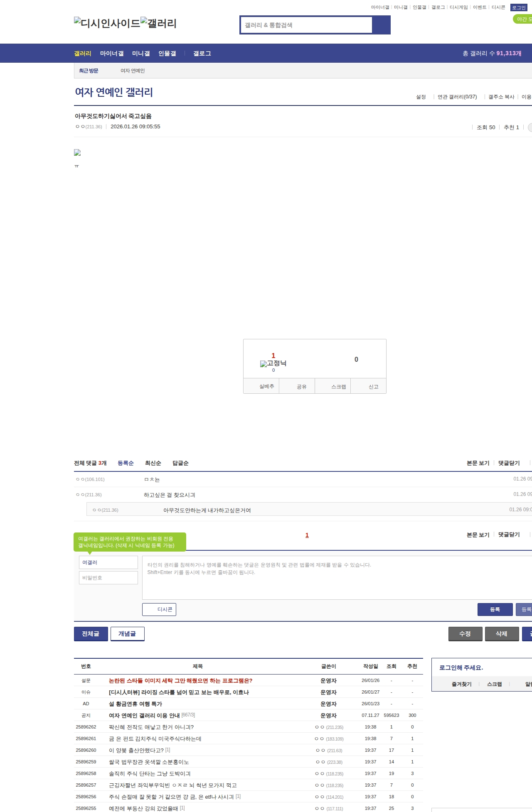The width and height of the screenshot is (532, 812).
Task: Click the 로그인 button at the top right
Action: click(519, 7)
